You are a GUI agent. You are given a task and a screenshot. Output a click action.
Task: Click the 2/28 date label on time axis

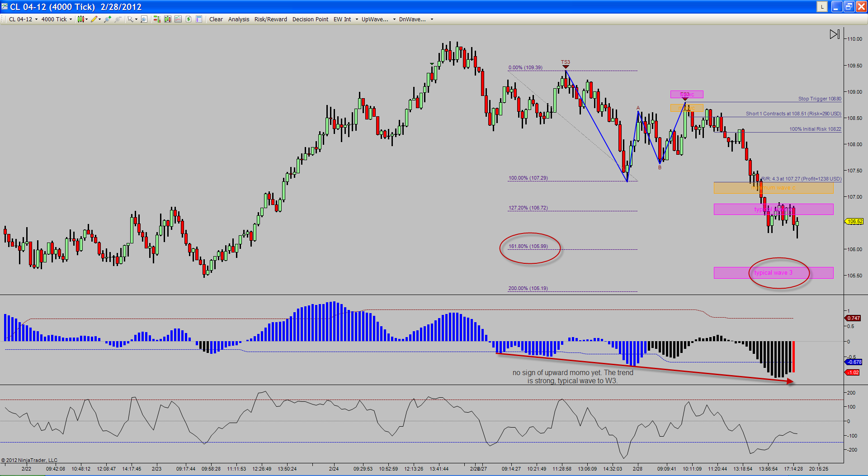[x=637, y=469]
